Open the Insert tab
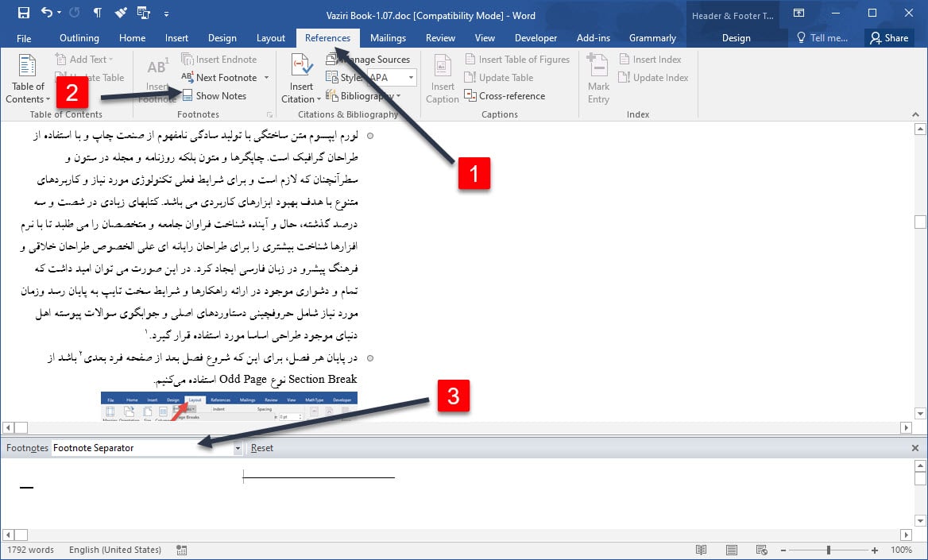 click(176, 38)
